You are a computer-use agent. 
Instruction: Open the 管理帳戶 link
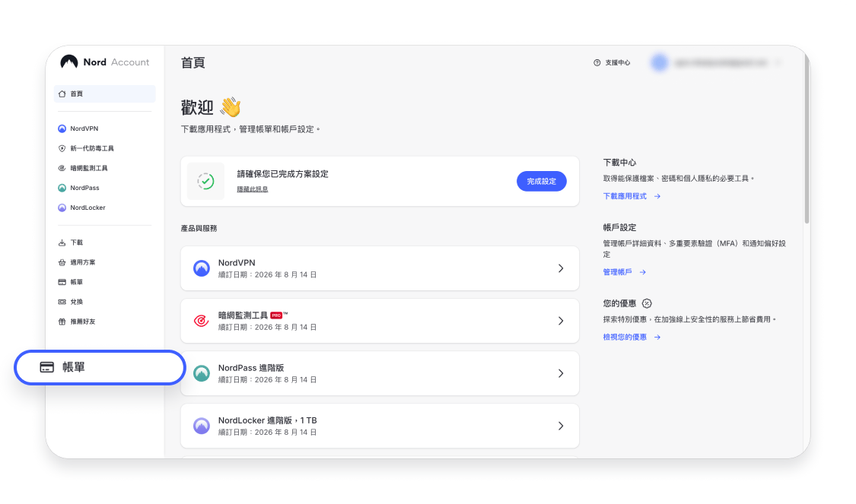(x=625, y=272)
